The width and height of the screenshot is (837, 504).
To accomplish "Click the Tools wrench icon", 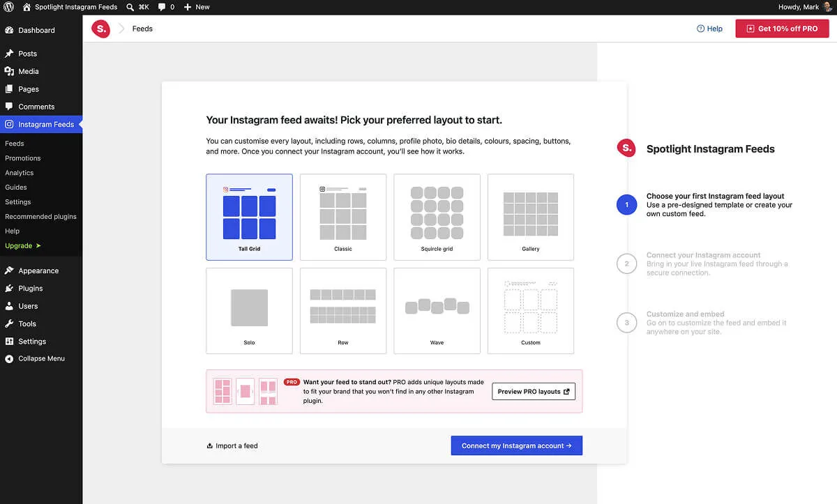I will [x=9, y=324].
